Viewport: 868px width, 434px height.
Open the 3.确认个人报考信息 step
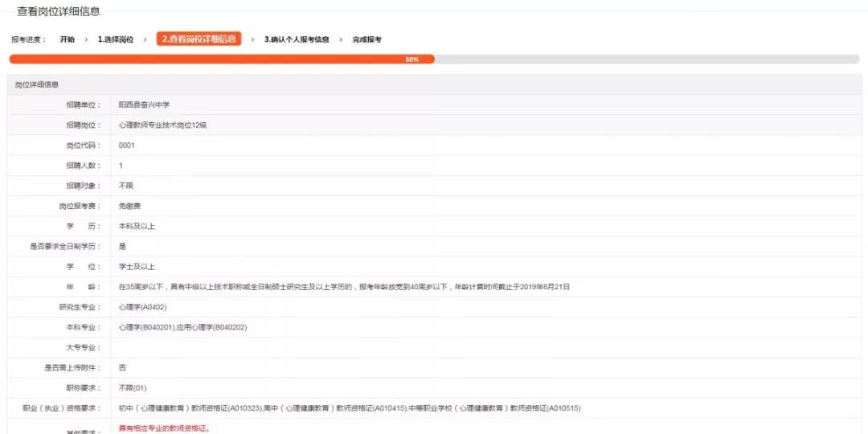tap(297, 39)
